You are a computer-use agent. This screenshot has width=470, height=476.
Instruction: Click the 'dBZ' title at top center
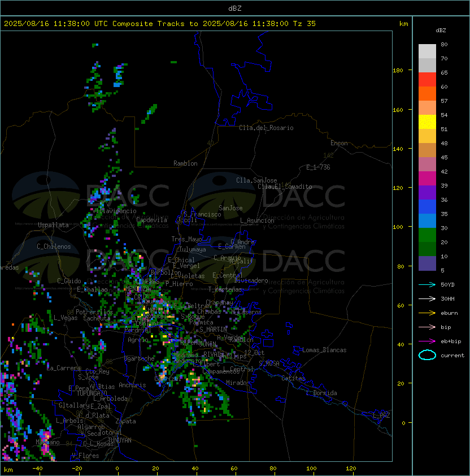235,8
